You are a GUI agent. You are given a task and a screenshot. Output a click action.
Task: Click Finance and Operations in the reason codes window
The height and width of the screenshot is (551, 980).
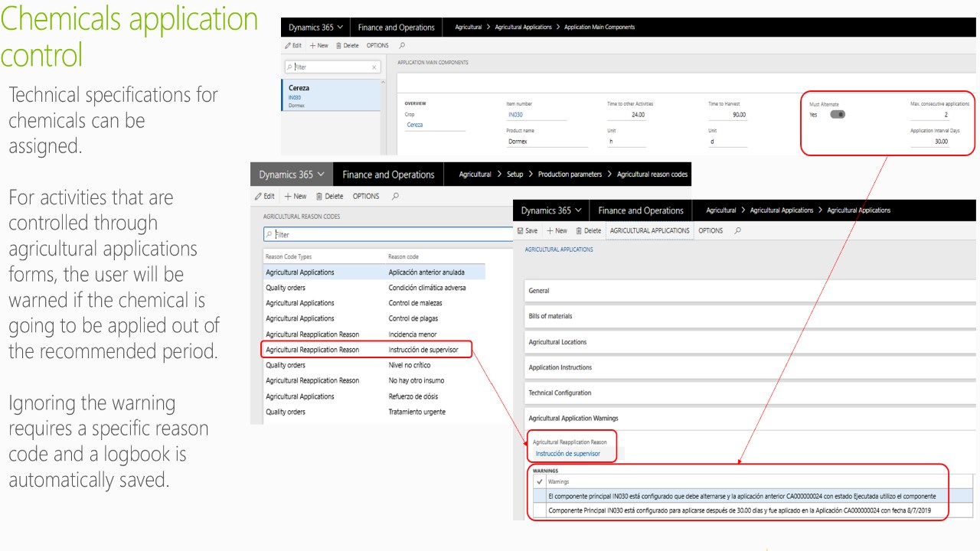point(389,174)
